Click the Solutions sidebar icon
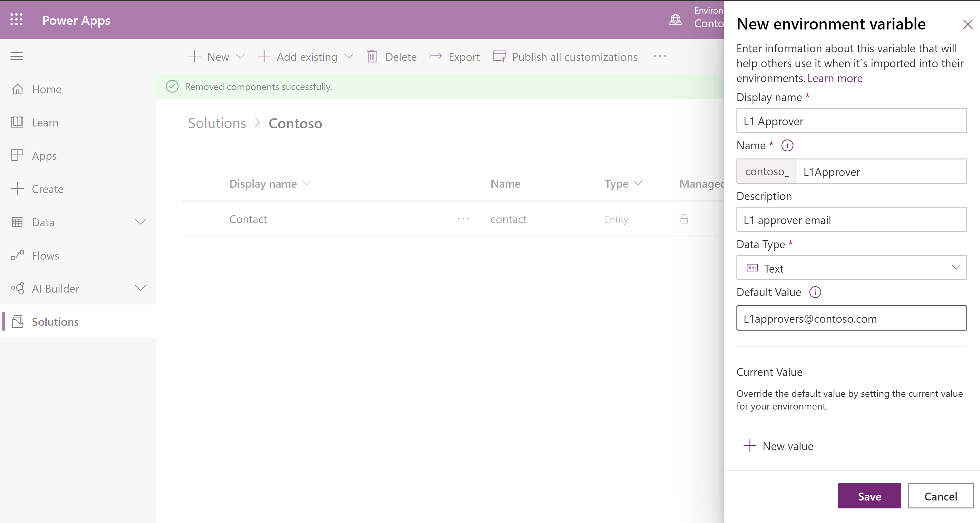 click(17, 321)
